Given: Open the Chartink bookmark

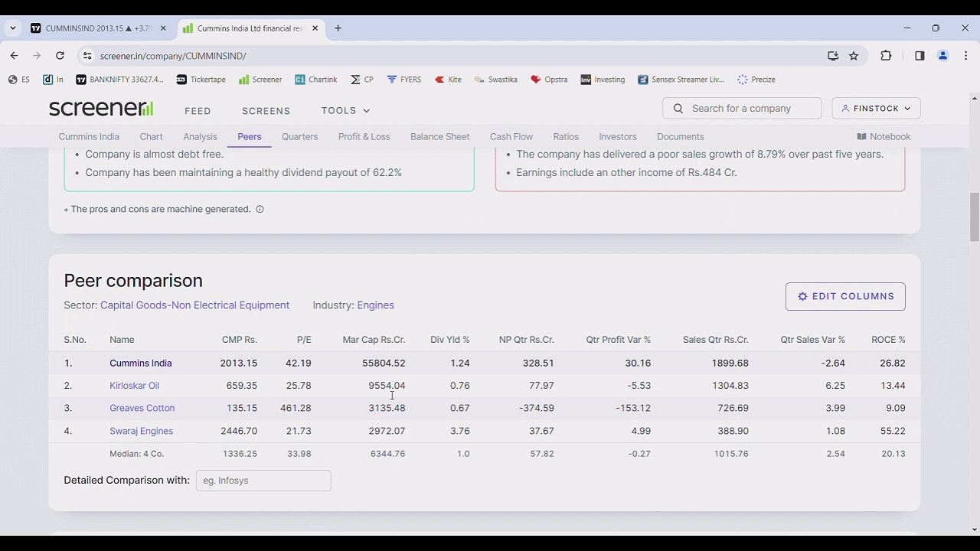Looking at the screenshot, I should 315,80.
